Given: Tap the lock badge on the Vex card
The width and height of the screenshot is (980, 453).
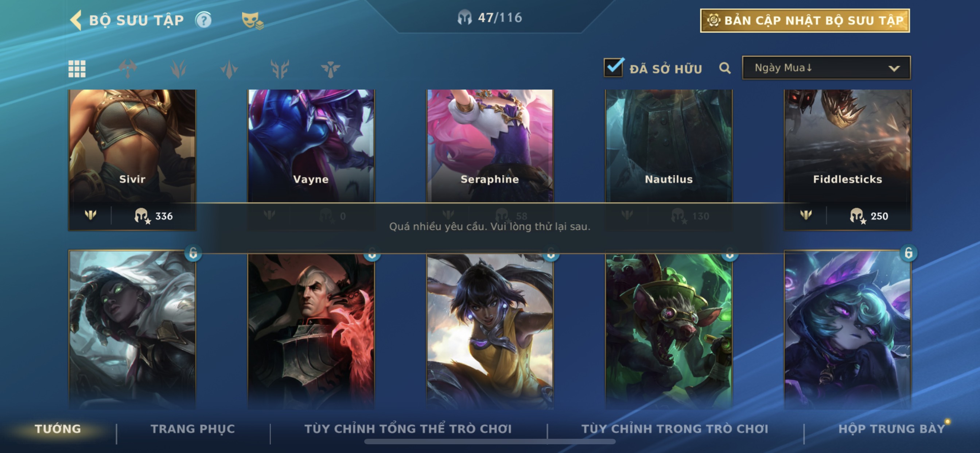Looking at the screenshot, I should [x=909, y=253].
